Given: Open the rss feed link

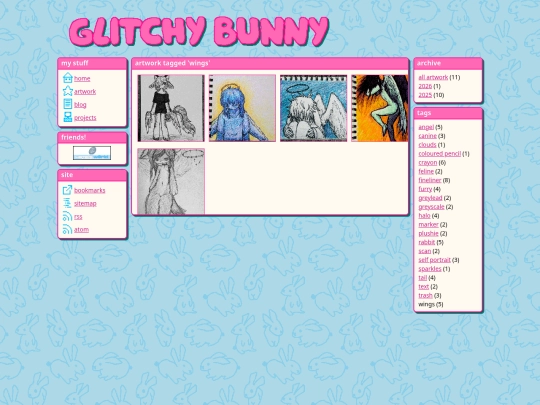Looking at the screenshot, I should point(78,217).
